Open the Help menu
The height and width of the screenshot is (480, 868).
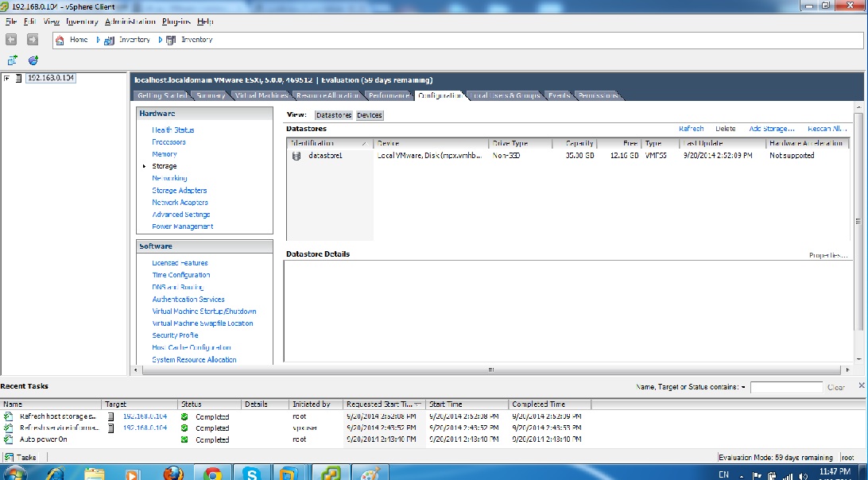205,21
